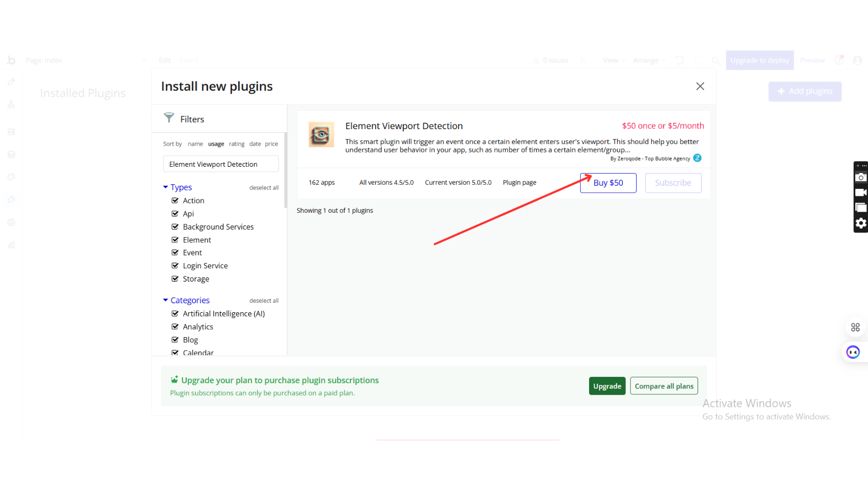Uncheck the Api type checkbox

coord(175,214)
